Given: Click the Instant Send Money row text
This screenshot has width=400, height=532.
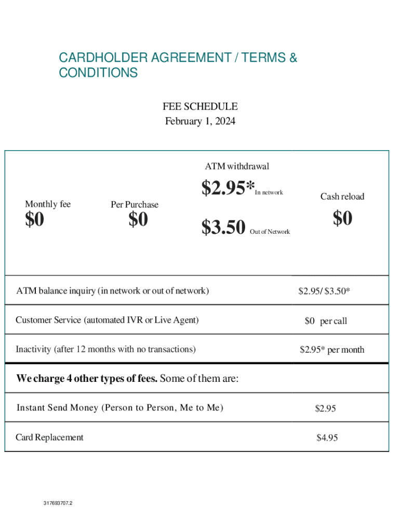Looking at the screenshot, I should [120, 408].
